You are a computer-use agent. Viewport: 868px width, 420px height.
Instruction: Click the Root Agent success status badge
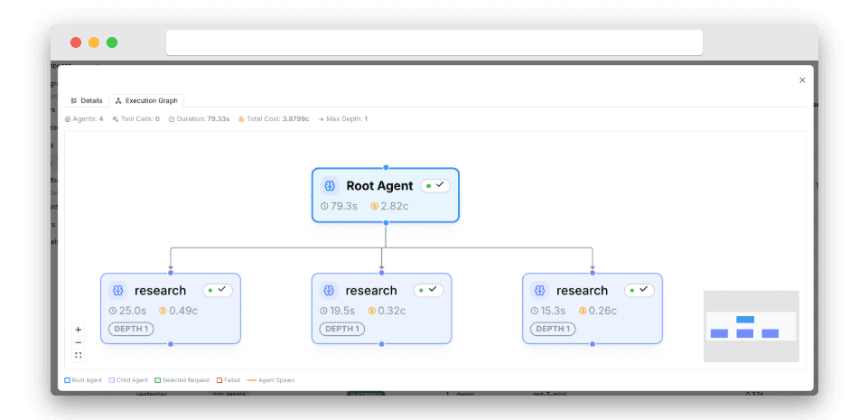(x=435, y=186)
